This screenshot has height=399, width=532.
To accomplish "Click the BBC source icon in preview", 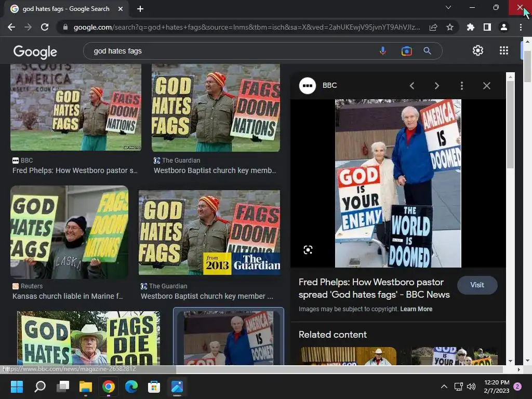I will (308, 86).
